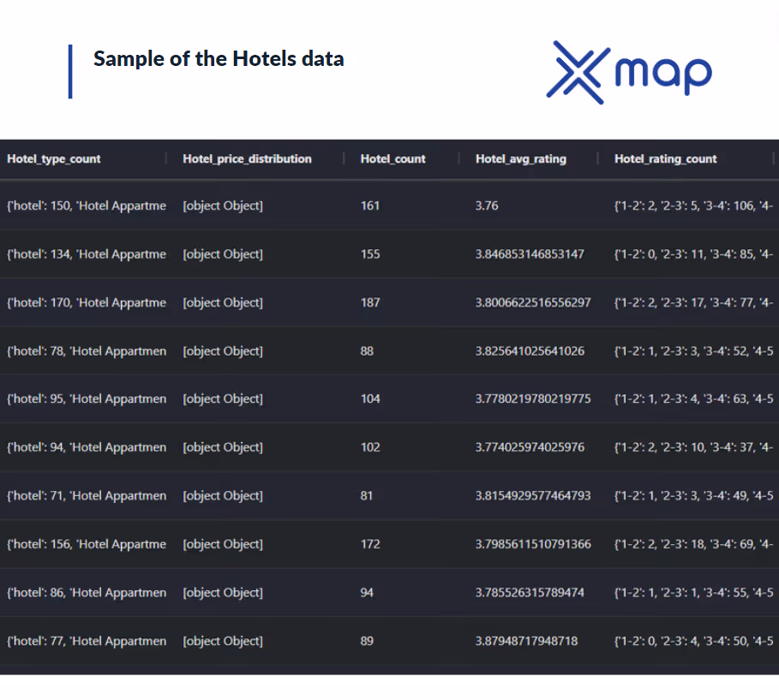Viewport: 779px width, 700px height.
Task: Select the type count cell "'hotel': 77"
Action: [87, 641]
